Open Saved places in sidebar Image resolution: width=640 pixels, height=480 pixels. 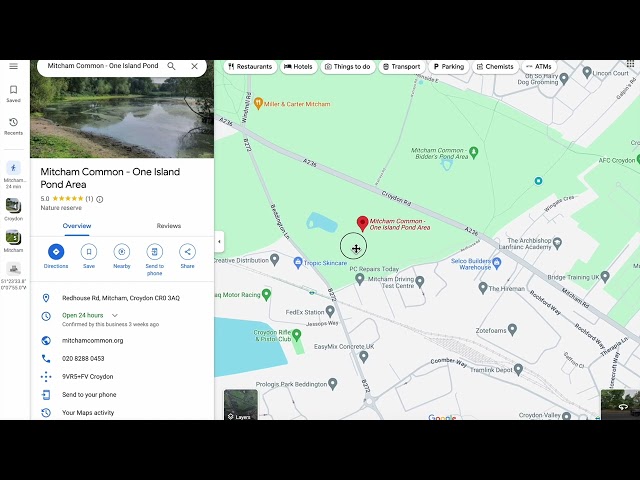click(x=13, y=93)
